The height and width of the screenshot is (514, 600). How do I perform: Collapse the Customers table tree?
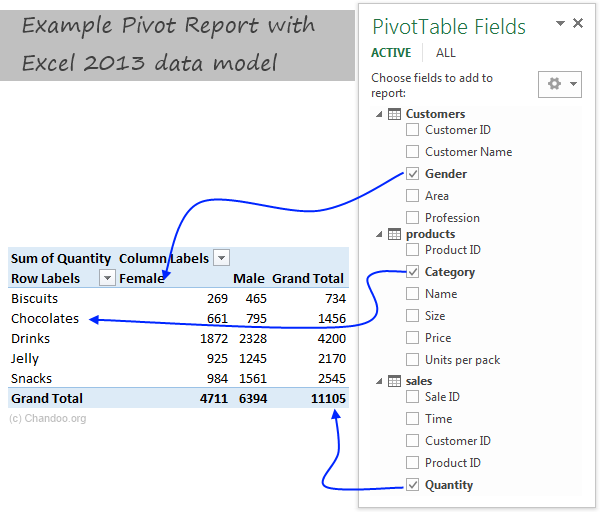click(379, 114)
